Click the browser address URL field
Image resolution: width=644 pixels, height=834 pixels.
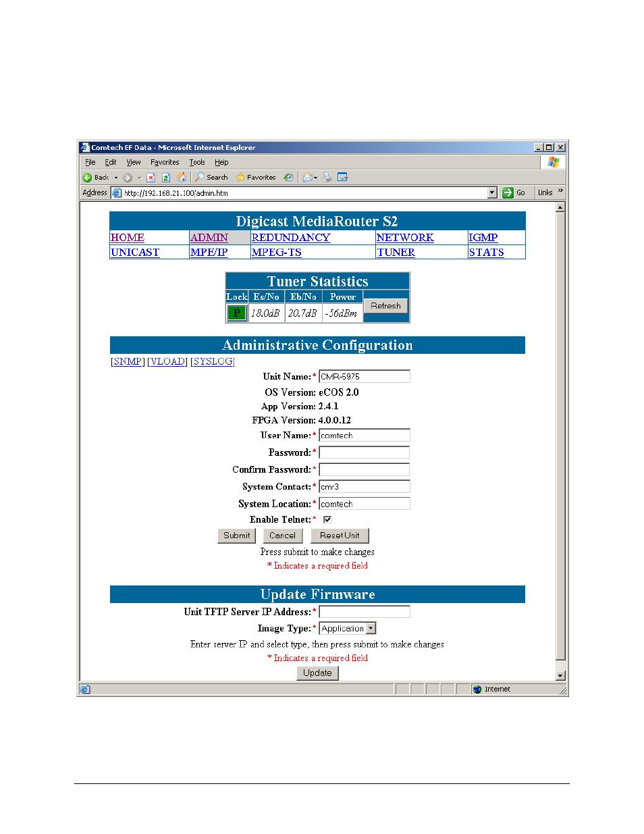pos(304,193)
